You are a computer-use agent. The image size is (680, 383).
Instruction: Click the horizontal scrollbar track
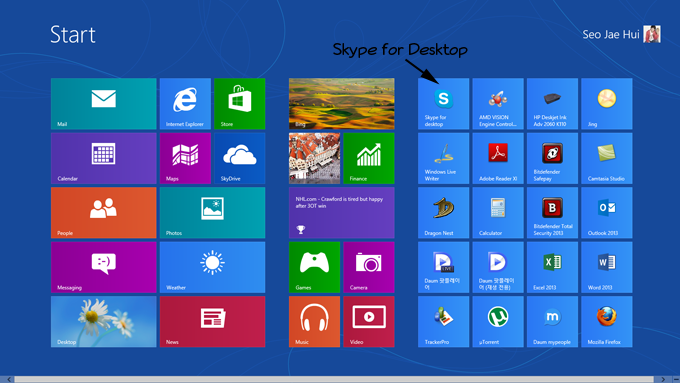(x=334, y=380)
